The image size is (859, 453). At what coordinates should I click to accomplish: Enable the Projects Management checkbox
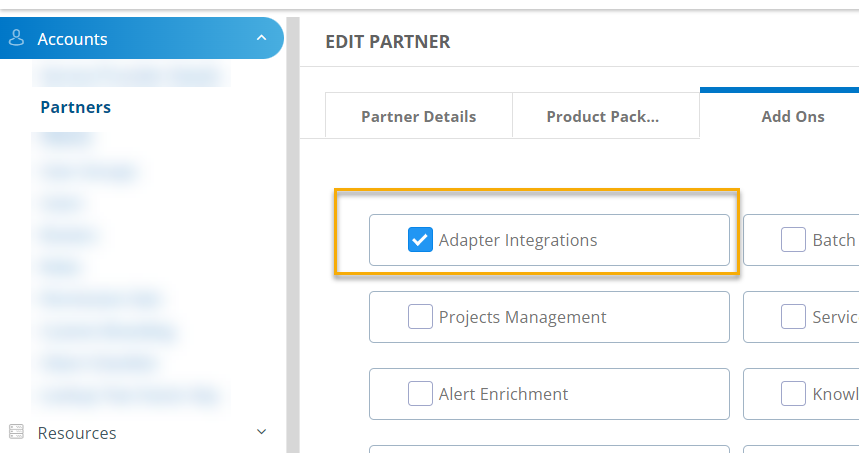coord(420,317)
